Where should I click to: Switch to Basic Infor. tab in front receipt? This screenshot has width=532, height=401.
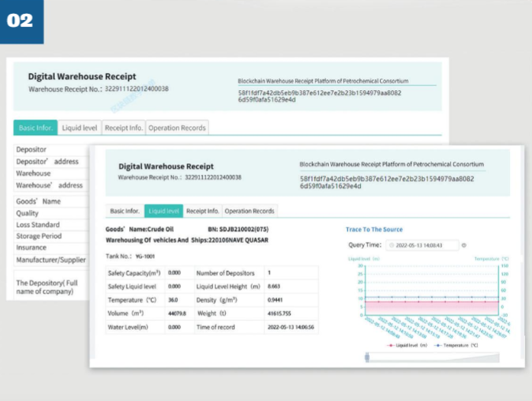click(124, 211)
